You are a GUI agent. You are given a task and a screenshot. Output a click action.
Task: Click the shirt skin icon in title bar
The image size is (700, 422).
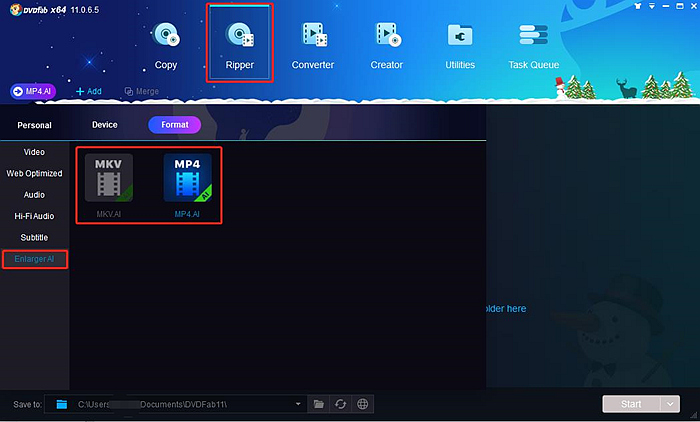(x=638, y=6)
